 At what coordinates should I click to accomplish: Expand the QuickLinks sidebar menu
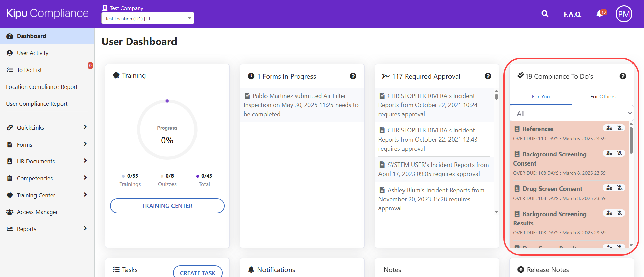point(47,128)
